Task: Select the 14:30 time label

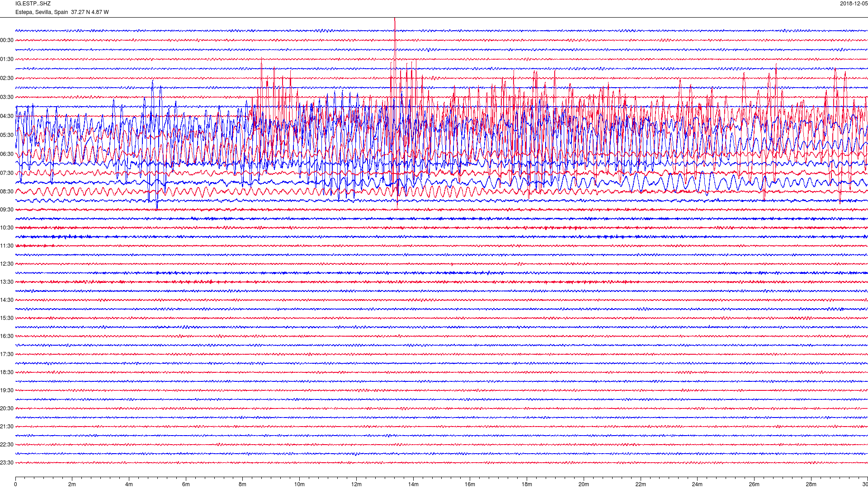Action: tap(7, 300)
